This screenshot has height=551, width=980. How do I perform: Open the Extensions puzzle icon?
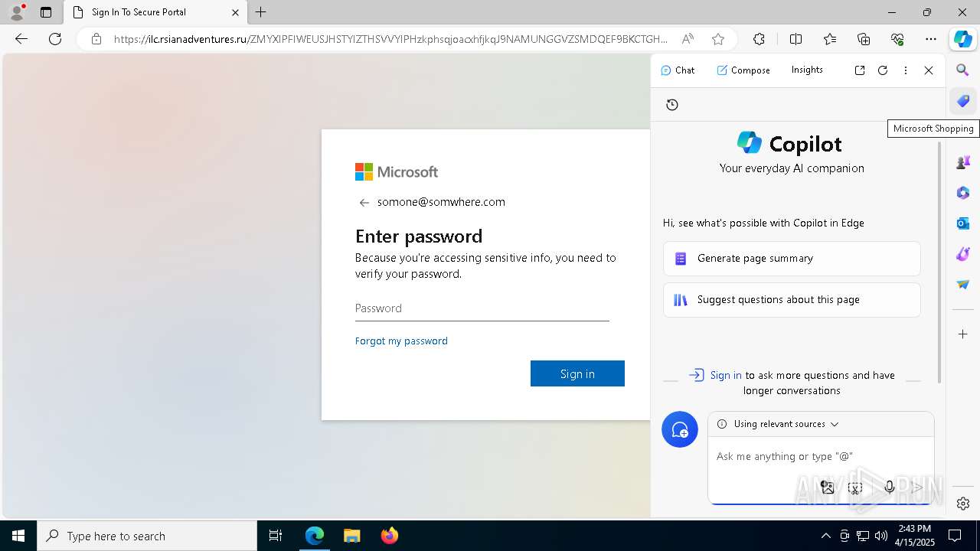click(x=759, y=39)
